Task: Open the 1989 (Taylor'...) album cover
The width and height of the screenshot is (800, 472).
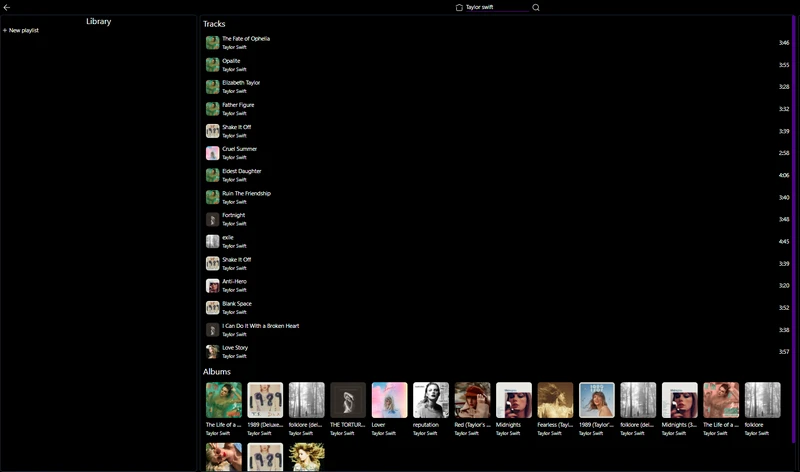Action: [x=596, y=400]
